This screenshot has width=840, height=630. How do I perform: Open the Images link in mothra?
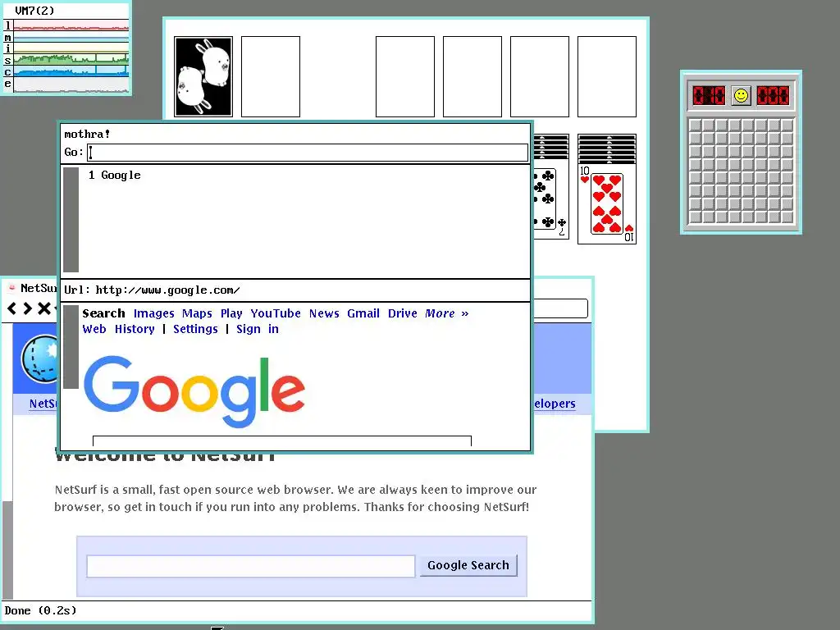coord(153,313)
